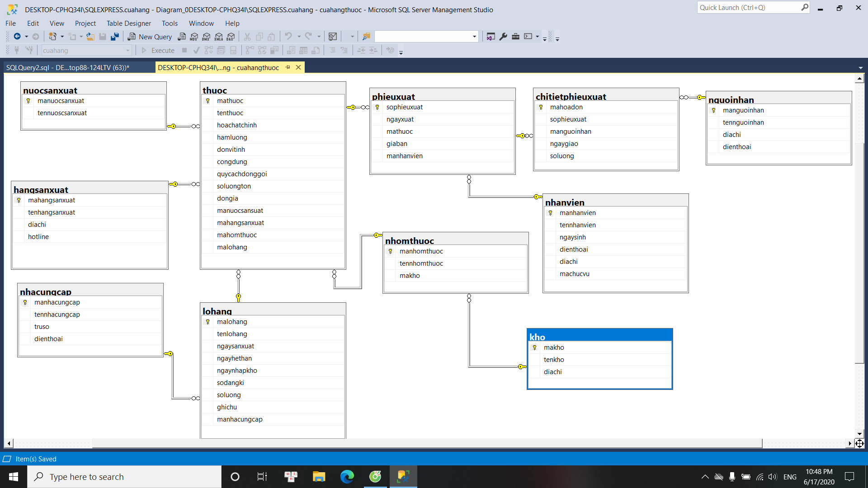Toggle pin on cuahangthuoc diagram tab
The width and height of the screenshot is (868, 488).
point(288,67)
